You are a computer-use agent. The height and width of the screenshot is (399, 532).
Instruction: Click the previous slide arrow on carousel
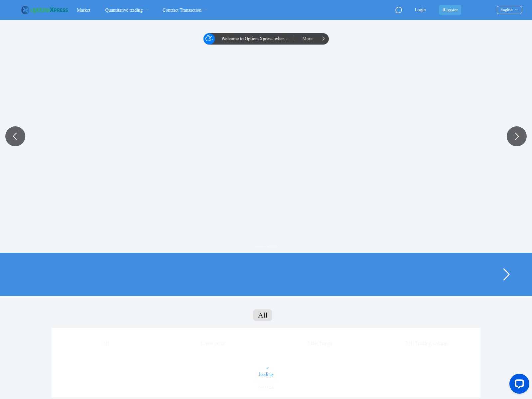point(15,136)
